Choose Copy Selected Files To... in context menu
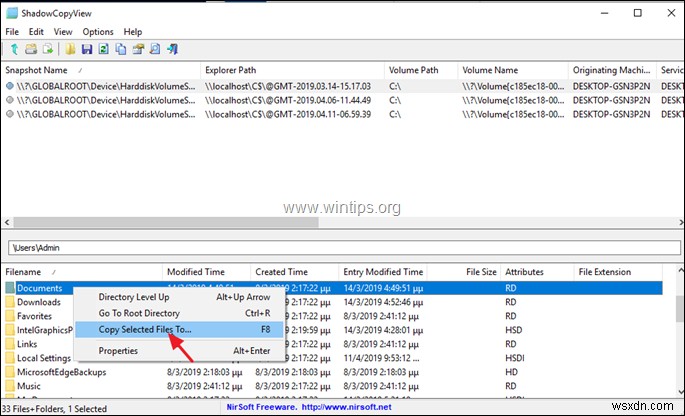This screenshot has height=416, width=685. coord(179,329)
